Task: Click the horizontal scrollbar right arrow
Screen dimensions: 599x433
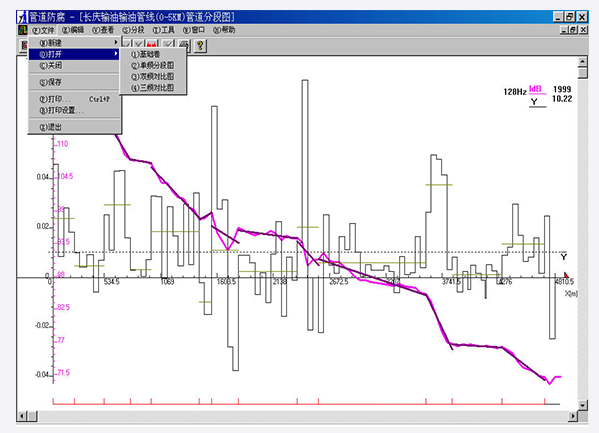Action: [572, 416]
